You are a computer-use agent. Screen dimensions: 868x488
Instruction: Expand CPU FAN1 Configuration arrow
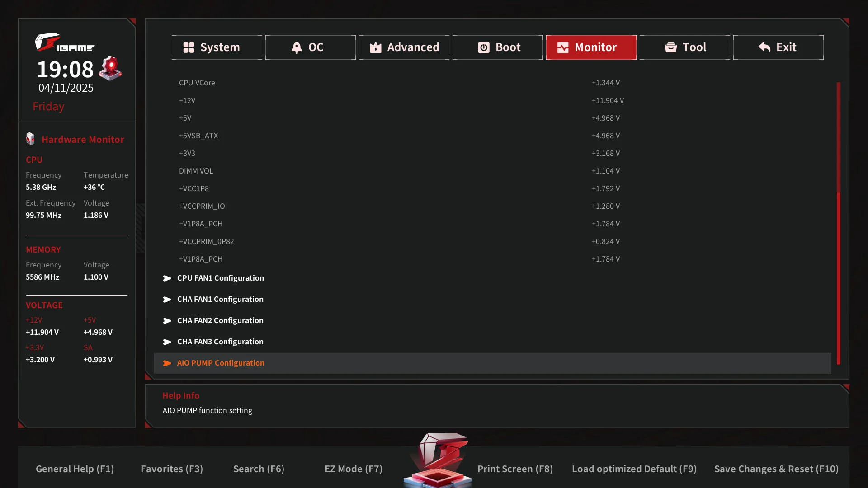click(167, 278)
